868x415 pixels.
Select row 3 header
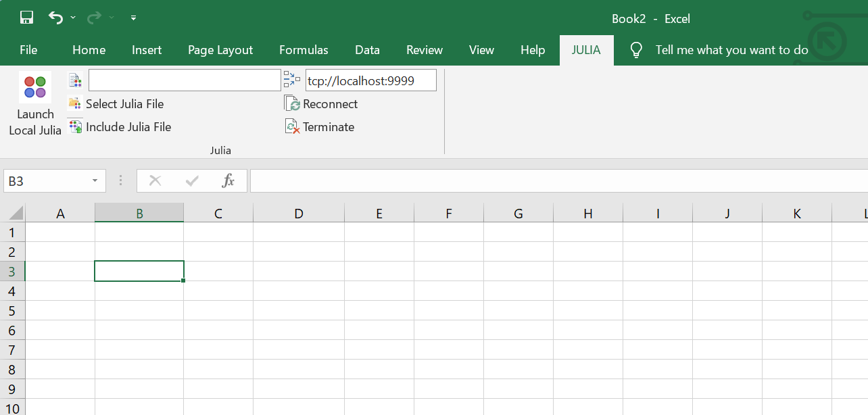(12, 271)
